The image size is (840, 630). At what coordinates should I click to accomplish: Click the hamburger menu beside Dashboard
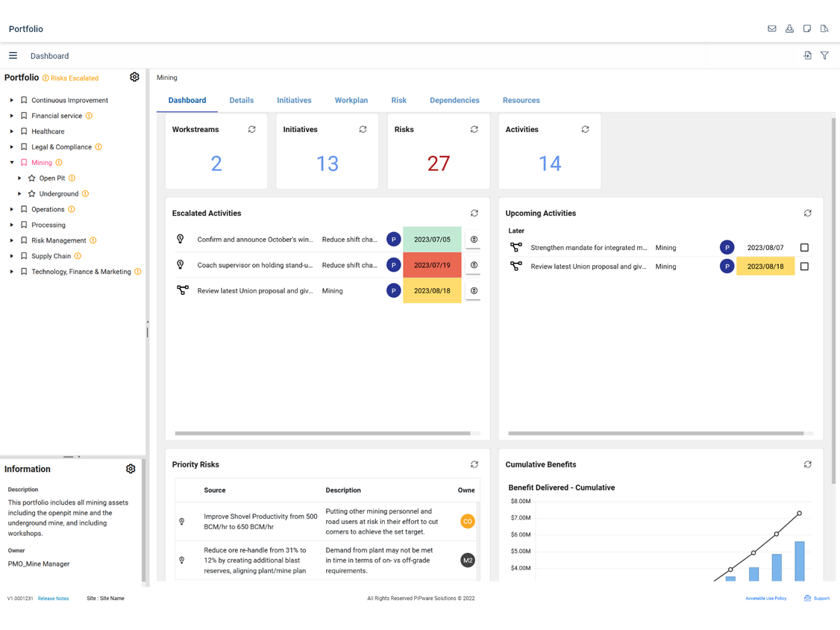click(x=13, y=55)
